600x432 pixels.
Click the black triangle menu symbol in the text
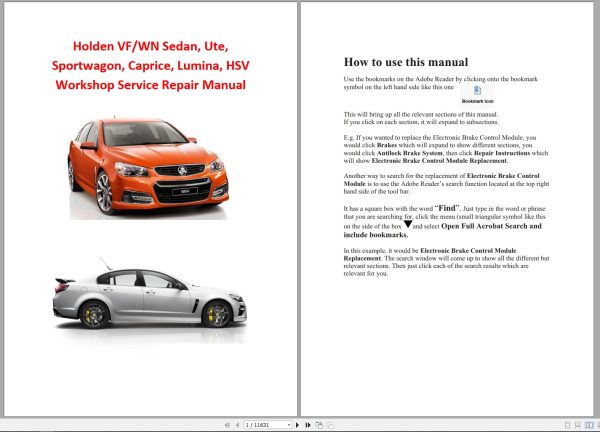[408, 224]
